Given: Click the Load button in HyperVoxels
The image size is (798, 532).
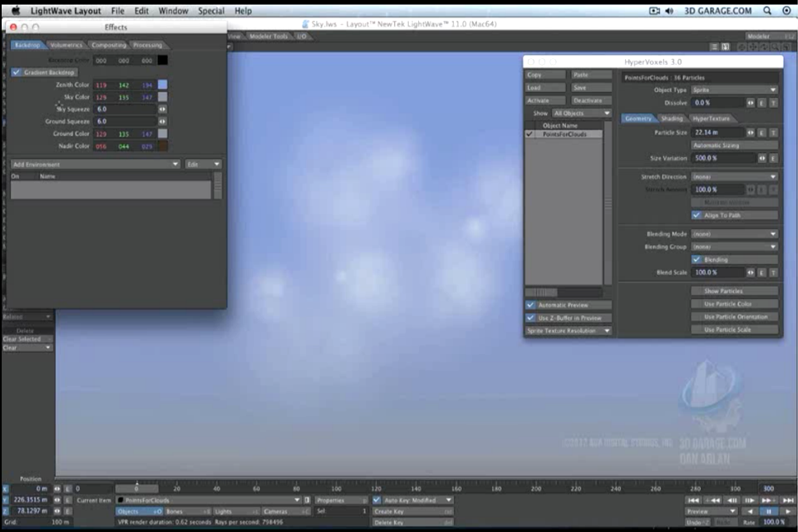Looking at the screenshot, I should coord(545,87).
